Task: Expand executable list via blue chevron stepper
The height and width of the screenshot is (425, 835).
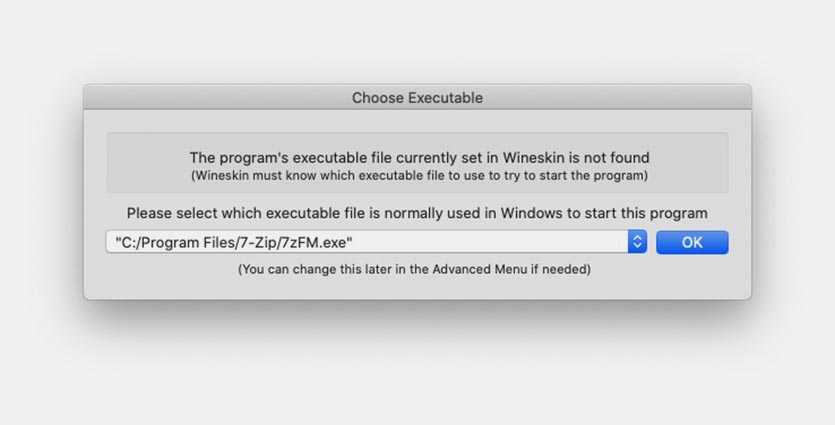Action: 637,242
